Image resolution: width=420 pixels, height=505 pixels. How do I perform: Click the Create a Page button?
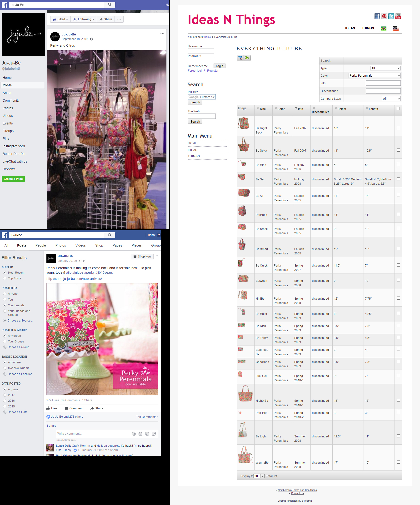[13, 179]
